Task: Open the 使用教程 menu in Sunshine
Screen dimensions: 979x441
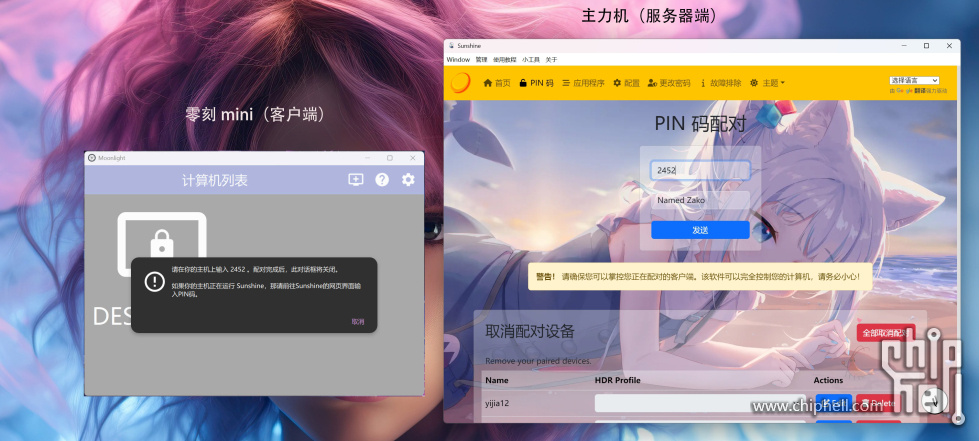Action: point(504,60)
